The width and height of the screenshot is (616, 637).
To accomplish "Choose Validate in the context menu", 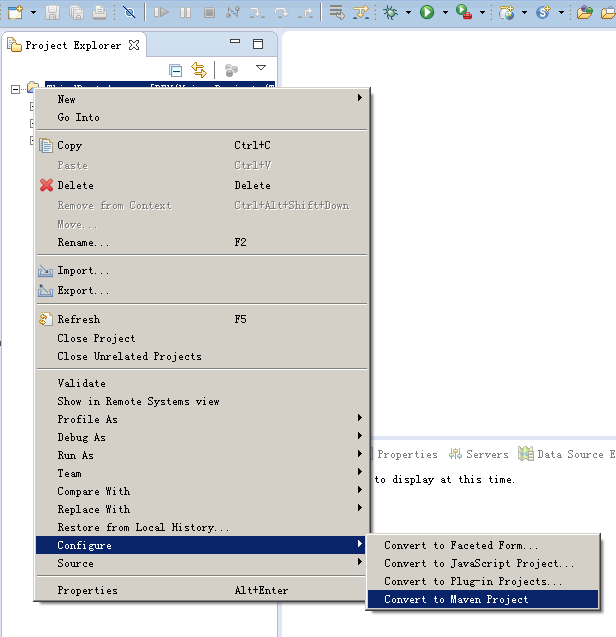I will point(202,384).
